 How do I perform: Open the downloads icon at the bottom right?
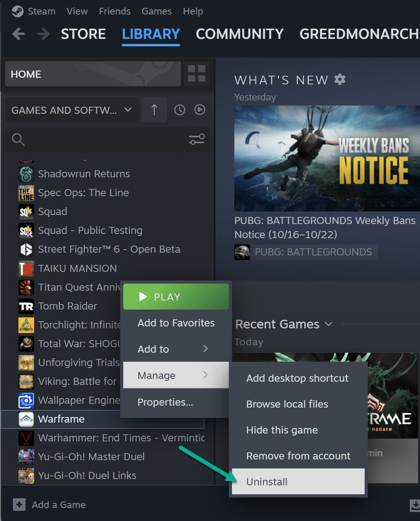(x=415, y=505)
